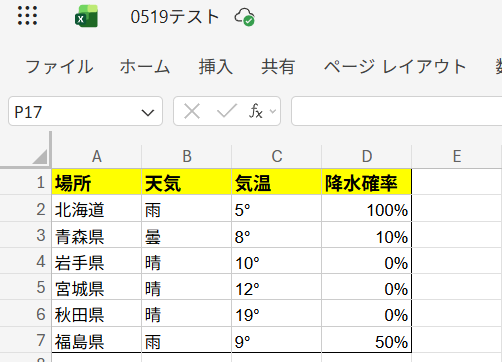The height and width of the screenshot is (362, 502).
Task: Select the 10° temperature cell
Action: pos(277,261)
